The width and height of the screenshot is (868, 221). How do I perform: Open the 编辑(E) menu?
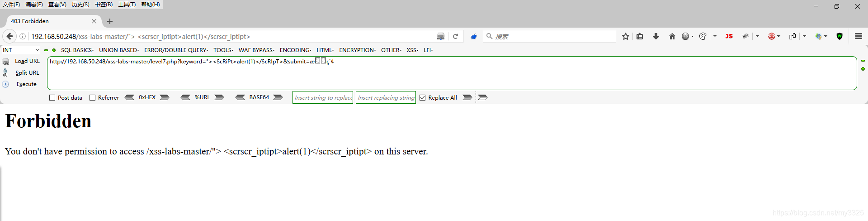click(x=34, y=5)
